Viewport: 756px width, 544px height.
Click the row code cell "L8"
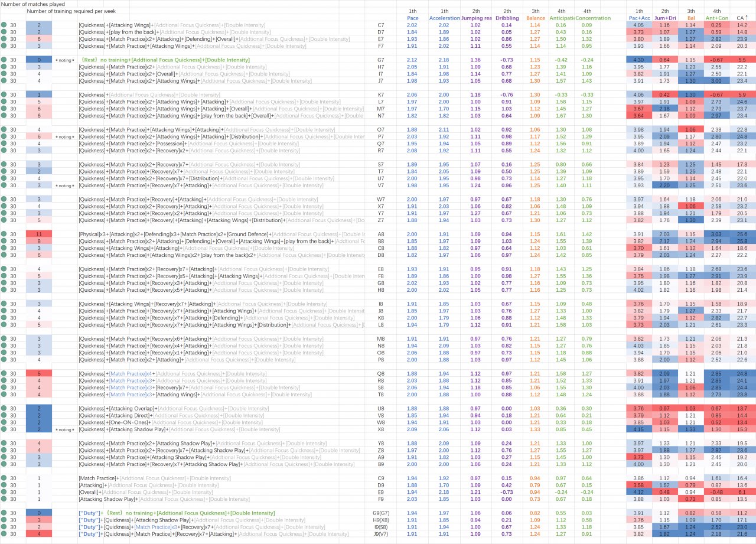click(381, 325)
